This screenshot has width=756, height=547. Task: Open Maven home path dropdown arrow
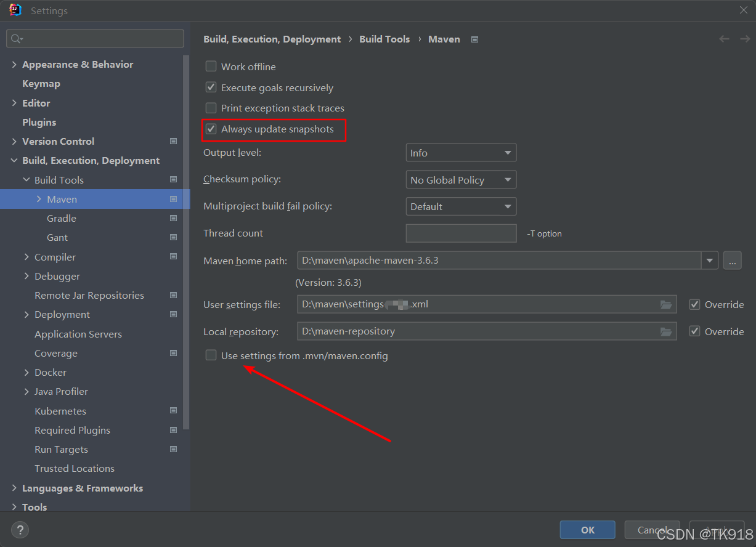point(710,261)
